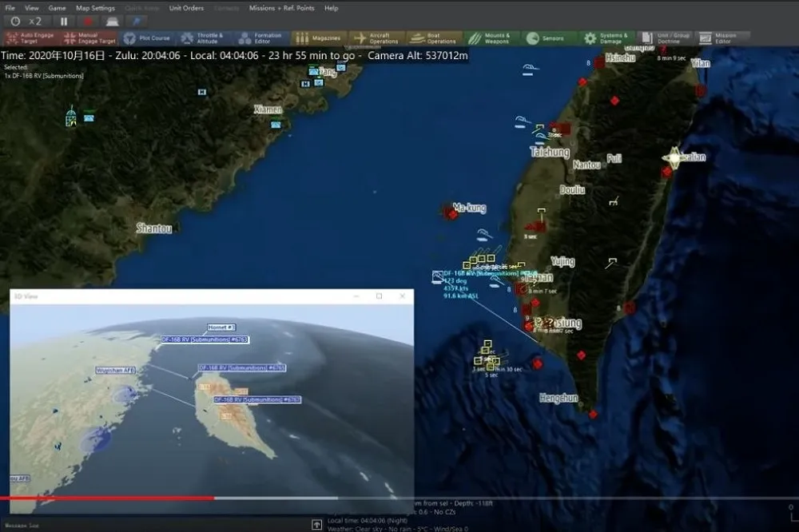The height and width of the screenshot is (532, 799).
Task: Open Throttle & Altitude settings
Action: click(x=205, y=38)
